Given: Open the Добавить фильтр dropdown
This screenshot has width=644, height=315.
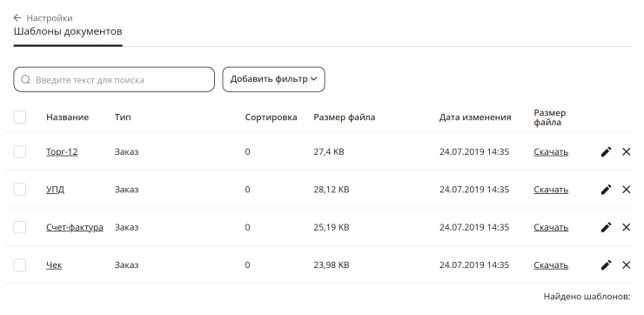Looking at the screenshot, I should click(x=273, y=79).
